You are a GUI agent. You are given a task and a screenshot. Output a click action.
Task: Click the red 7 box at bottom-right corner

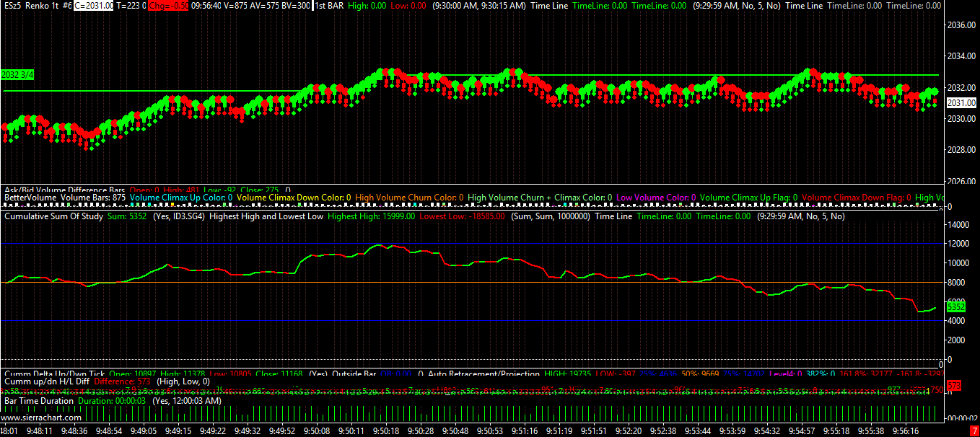point(974,431)
